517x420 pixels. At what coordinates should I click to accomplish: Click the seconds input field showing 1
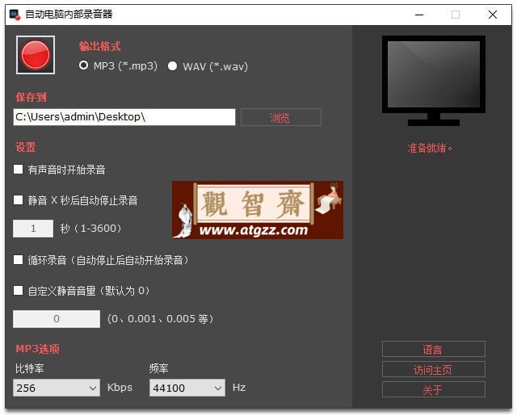[x=33, y=229]
